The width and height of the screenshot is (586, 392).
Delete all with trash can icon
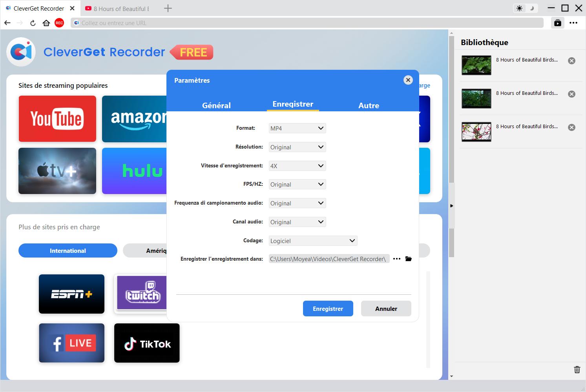[577, 369]
